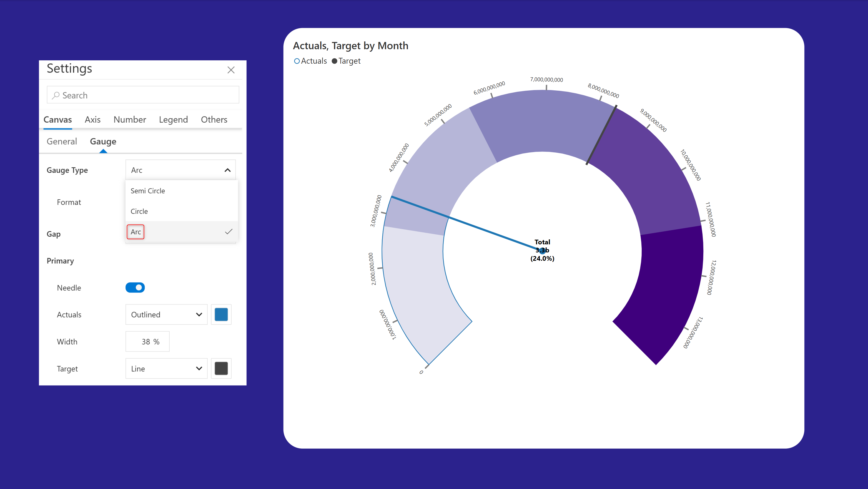Image resolution: width=868 pixels, height=489 pixels.
Task: Click the settings Search field
Action: [x=148, y=95]
